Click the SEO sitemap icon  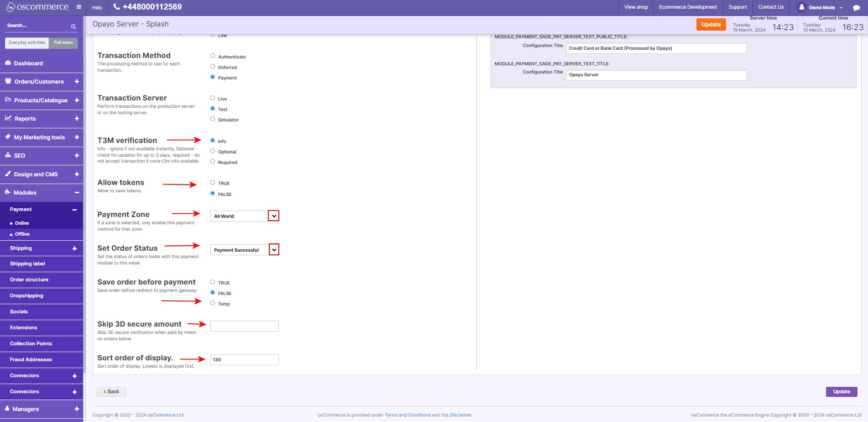point(8,155)
